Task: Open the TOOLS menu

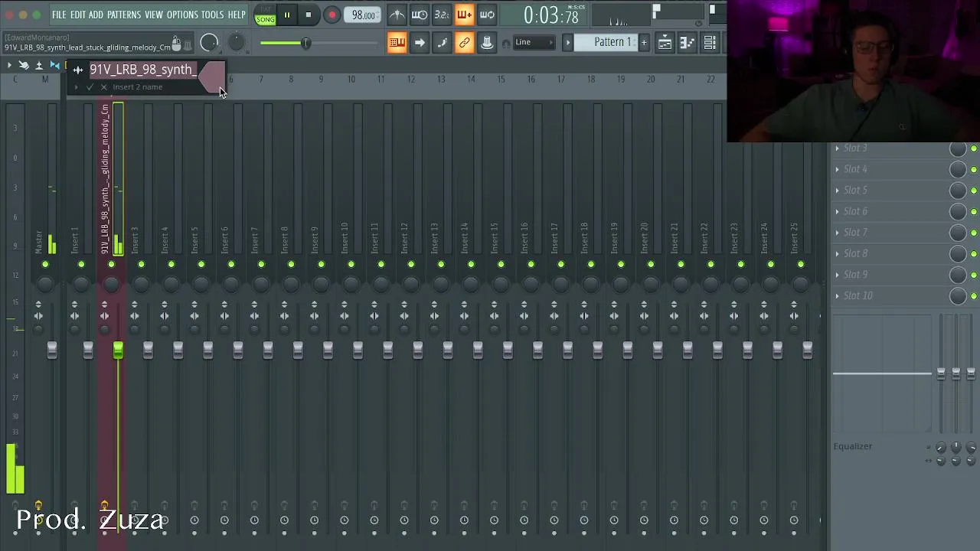Action: coord(213,15)
